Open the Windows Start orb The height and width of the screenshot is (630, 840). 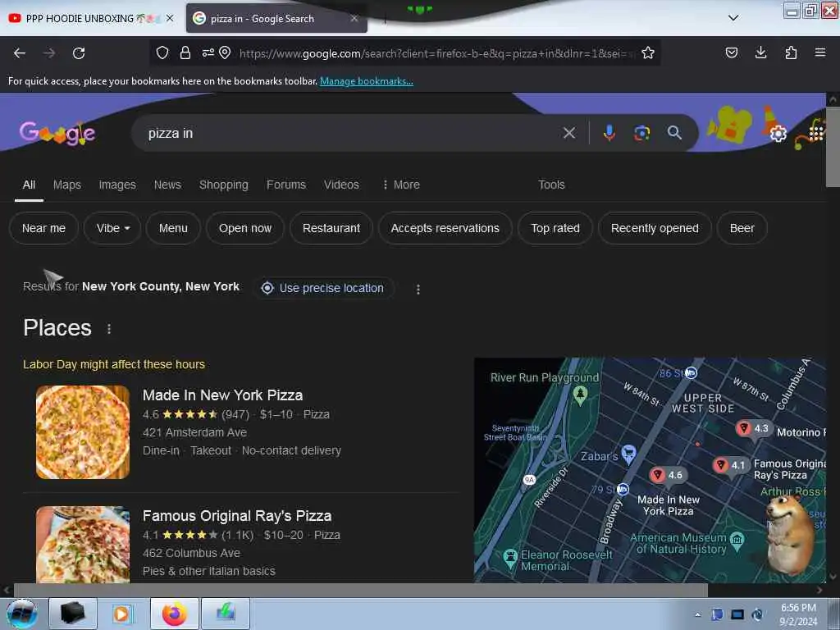click(21, 614)
